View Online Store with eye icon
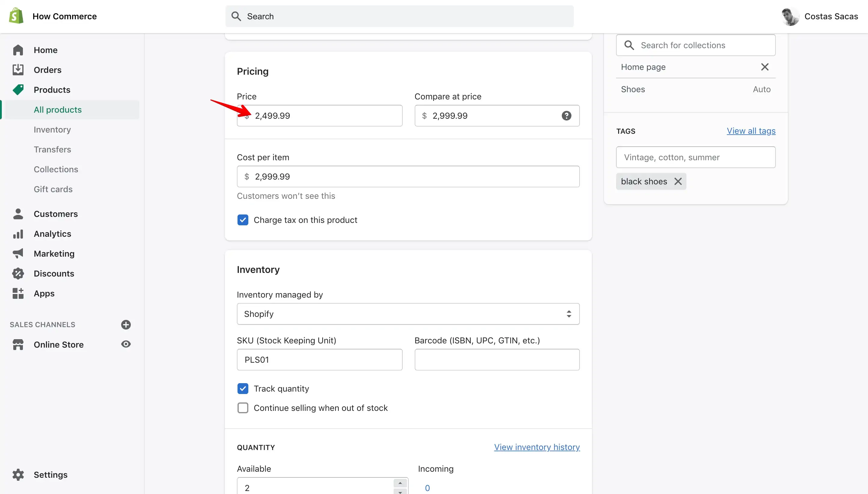Viewport: 868px width, 494px height. point(126,344)
